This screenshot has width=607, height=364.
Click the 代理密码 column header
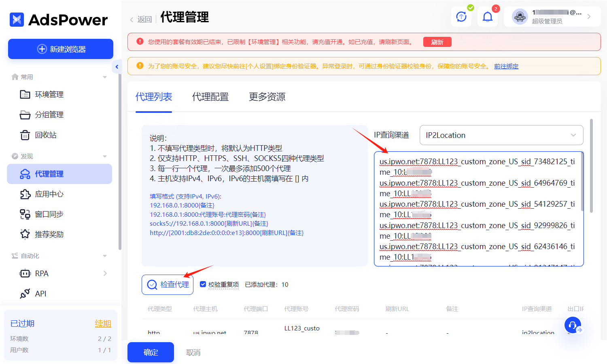[347, 309]
